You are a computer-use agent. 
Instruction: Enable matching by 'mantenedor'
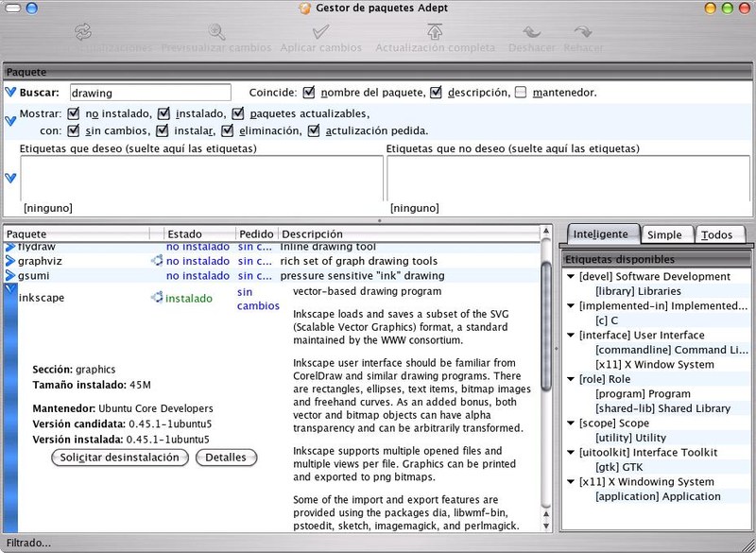point(521,92)
